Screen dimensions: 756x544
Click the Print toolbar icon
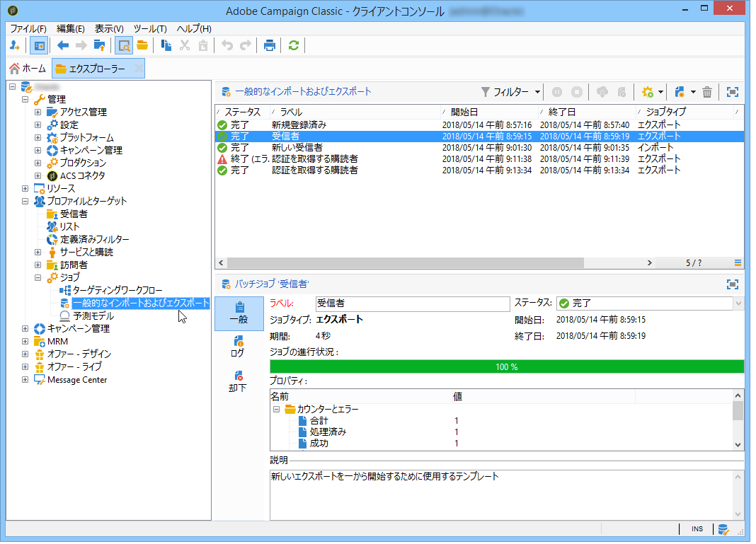[x=270, y=46]
